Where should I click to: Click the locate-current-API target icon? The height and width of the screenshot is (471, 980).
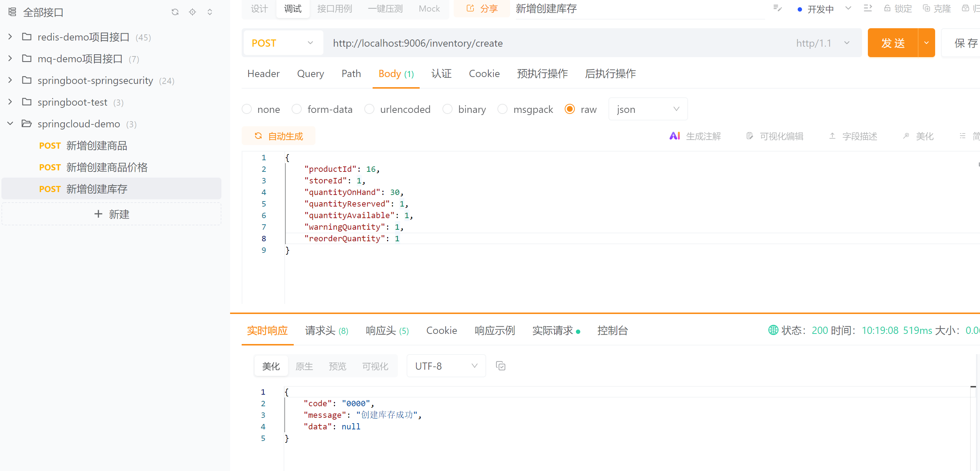tap(192, 12)
